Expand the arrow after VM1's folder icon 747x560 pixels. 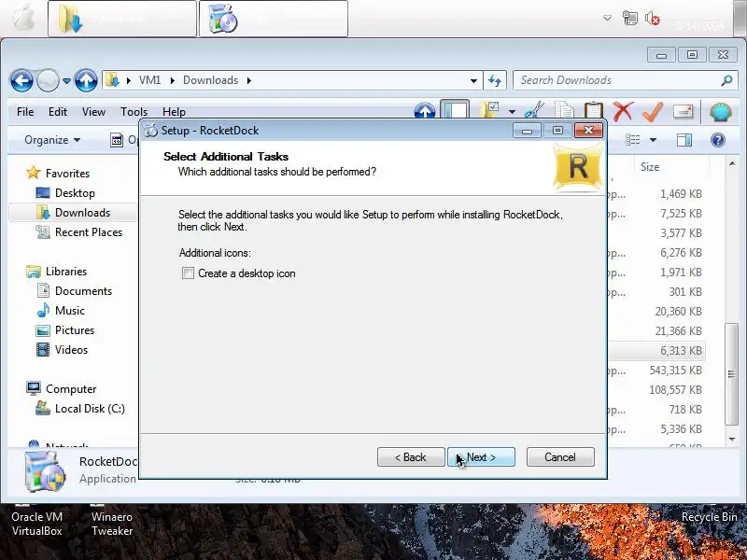[x=129, y=80]
